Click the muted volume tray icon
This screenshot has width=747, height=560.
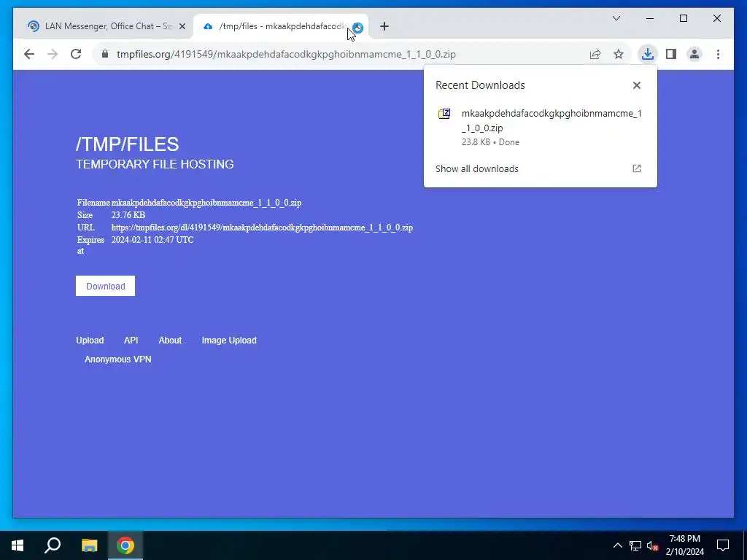click(x=652, y=545)
